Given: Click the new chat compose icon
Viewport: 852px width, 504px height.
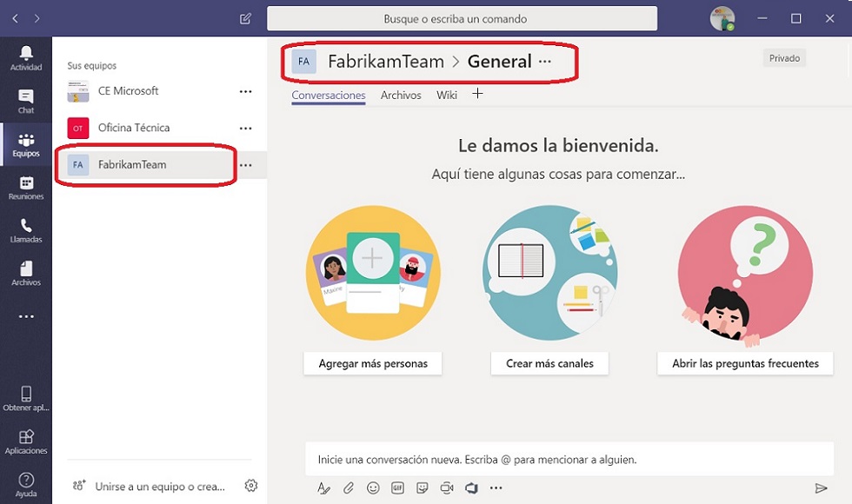Looking at the screenshot, I should pyautogui.click(x=245, y=19).
